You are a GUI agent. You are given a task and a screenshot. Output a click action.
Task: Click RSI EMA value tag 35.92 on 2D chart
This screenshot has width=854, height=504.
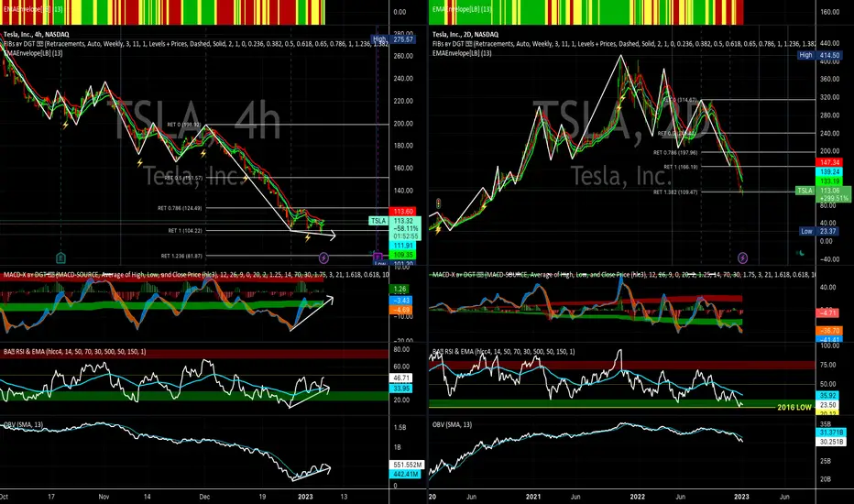point(827,396)
